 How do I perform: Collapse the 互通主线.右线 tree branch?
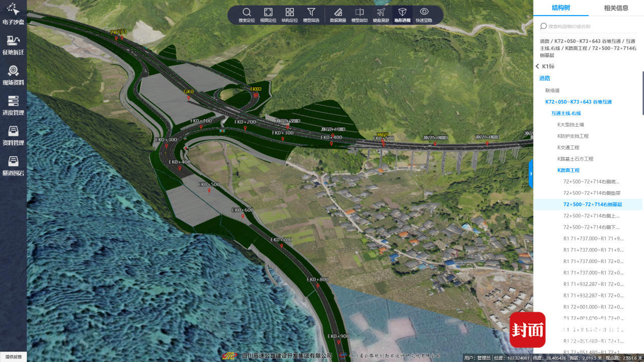pos(566,113)
